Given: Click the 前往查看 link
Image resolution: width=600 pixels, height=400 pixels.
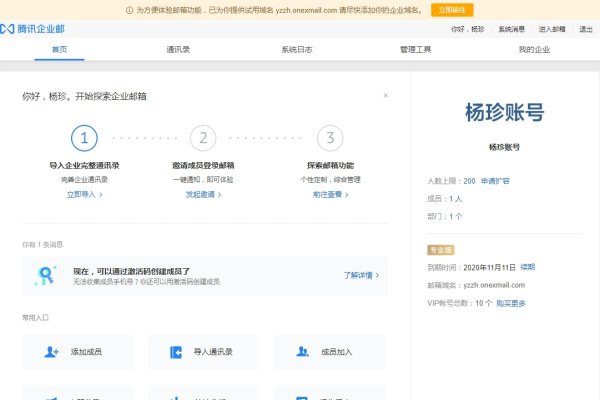Looking at the screenshot, I should tap(330, 194).
